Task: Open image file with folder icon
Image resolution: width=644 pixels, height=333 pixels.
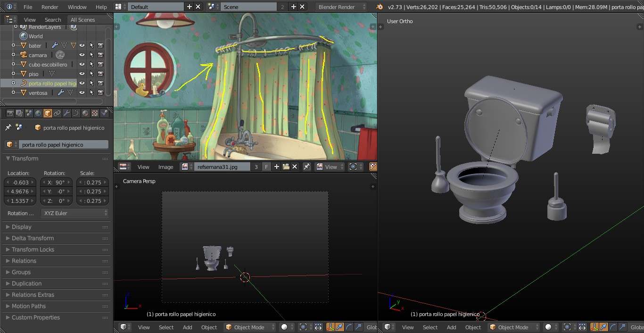Action: pos(286,166)
